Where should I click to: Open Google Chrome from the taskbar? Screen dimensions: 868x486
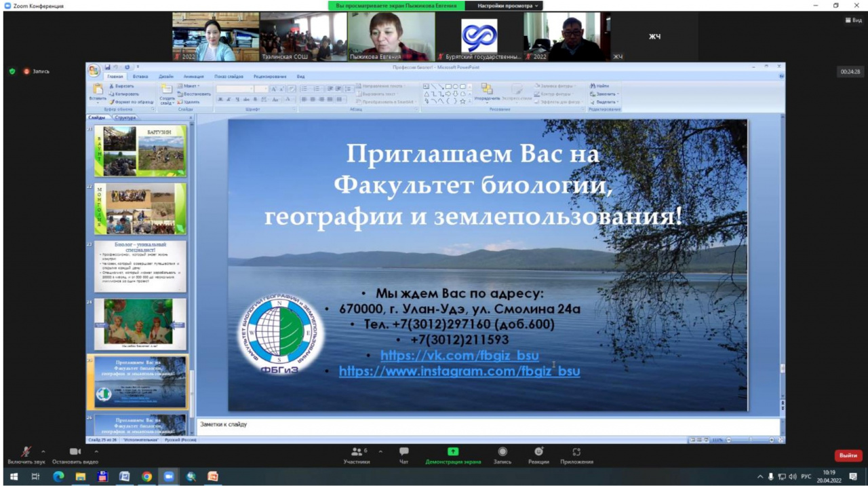(x=146, y=476)
